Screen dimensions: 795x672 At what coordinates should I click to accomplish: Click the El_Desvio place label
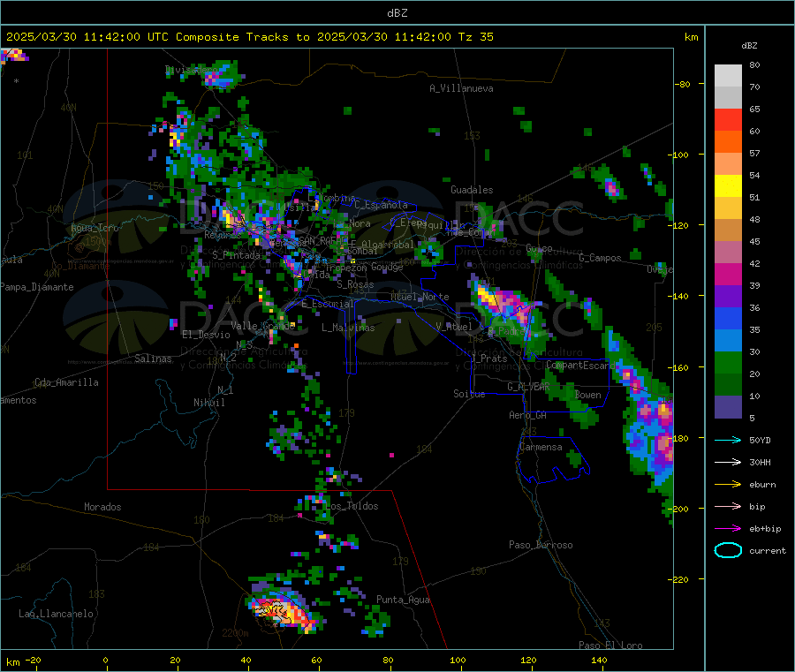(x=206, y=335)
